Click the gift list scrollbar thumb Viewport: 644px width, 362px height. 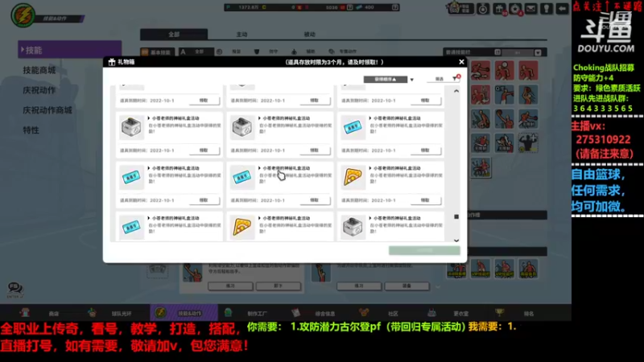click(x=456, y=216)
